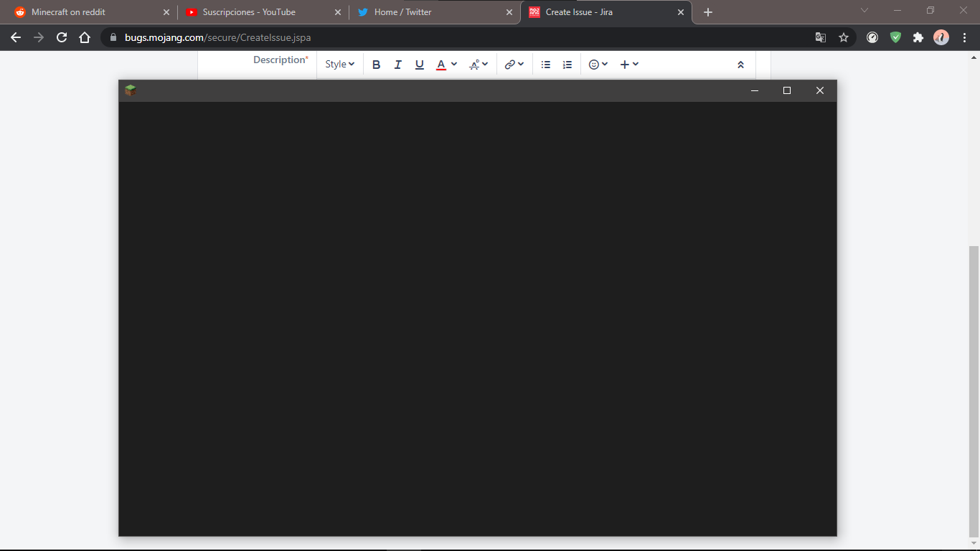Switch to Minecraft on reddit tab

pos(69,12)
